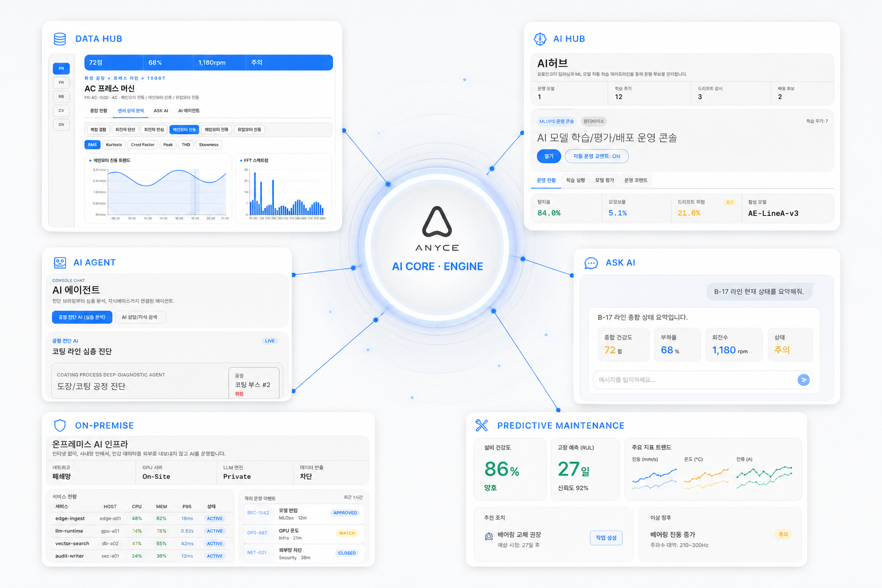The height and width of the screenshot is (588, 882).
Task: Select the Peak metric chip
Action: [x=168, y=145]
